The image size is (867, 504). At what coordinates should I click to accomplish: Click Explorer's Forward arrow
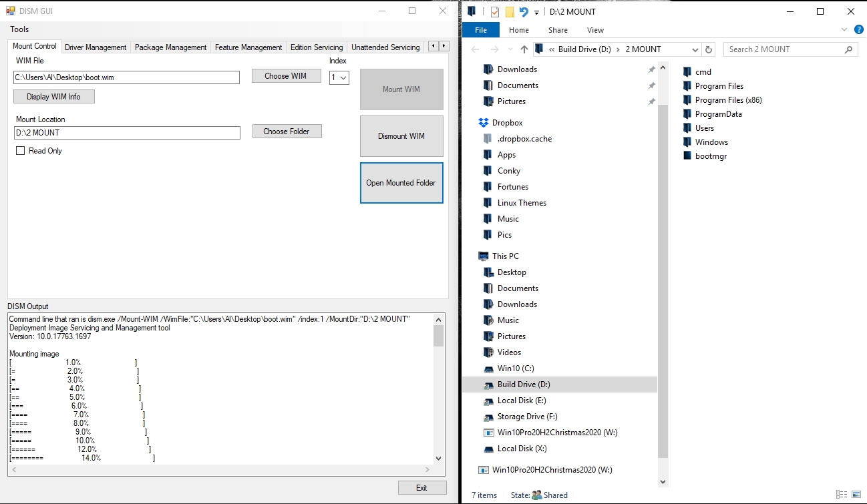pyautogui.click(x=494, y=49)
